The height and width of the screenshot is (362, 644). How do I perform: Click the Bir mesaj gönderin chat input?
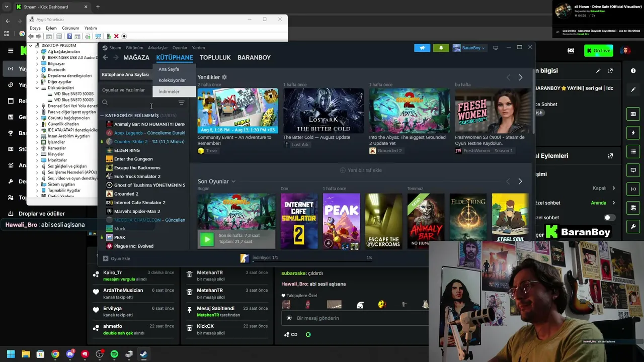pyautogui.click(x=355, y=318)
